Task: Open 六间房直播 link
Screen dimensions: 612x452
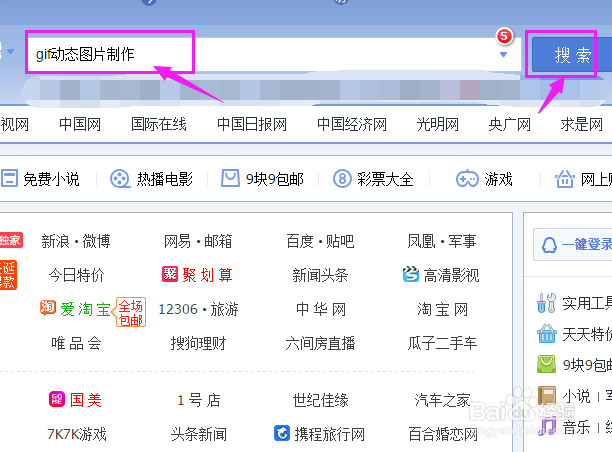Action: [x=320, y=343]
